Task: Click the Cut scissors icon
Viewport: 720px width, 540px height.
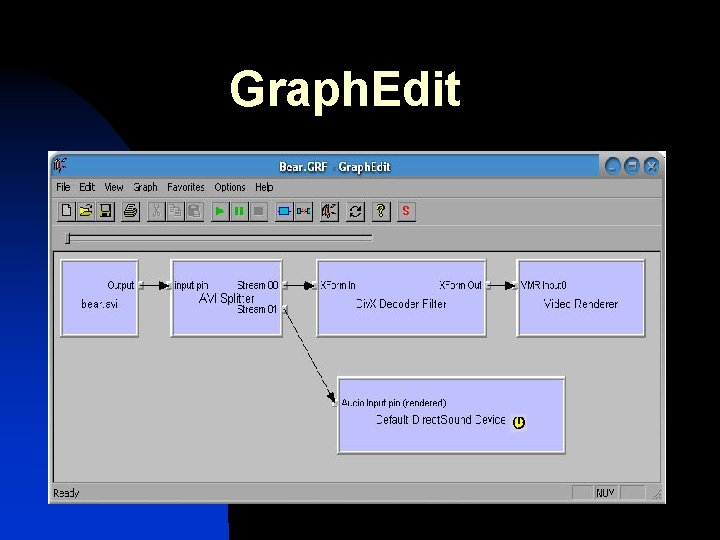Action: pyautogui.click(x=156, y=211)
